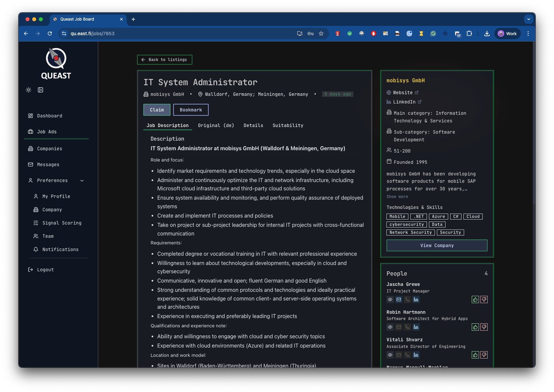Bookmark this page with star icon
This screenshot has height=392, width=554.
pyautogui.click(x=321, y=33)
